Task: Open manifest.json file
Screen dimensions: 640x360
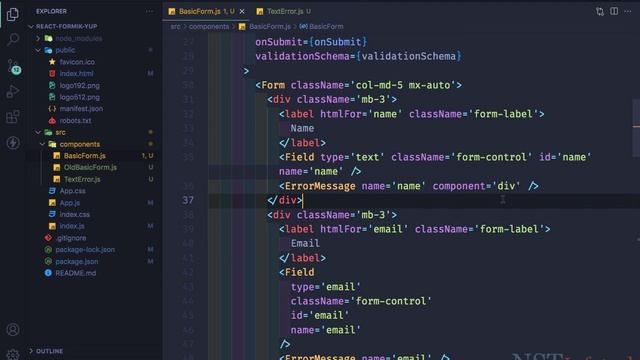Action: 81,109
